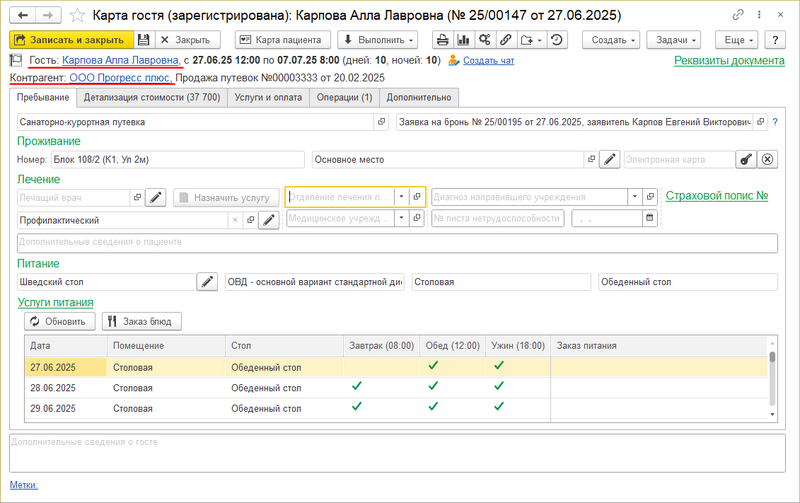Click the floppy disk save icon
The image size is (800, 503).
(144, 40)
